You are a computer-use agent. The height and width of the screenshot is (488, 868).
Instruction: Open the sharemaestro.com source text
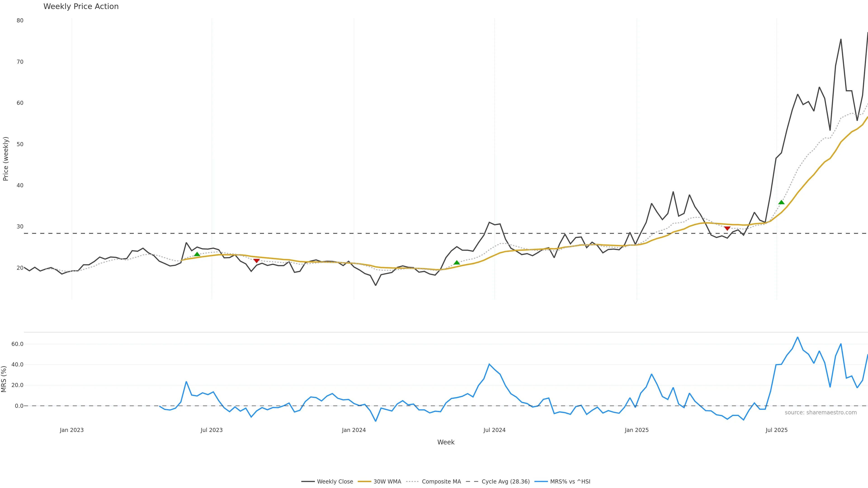coord(821,413)
